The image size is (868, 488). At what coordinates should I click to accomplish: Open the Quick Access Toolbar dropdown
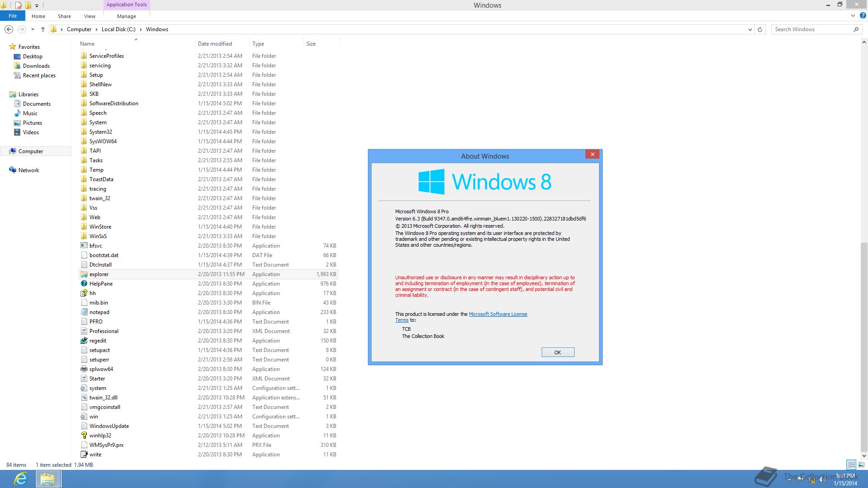coord(37,6)
